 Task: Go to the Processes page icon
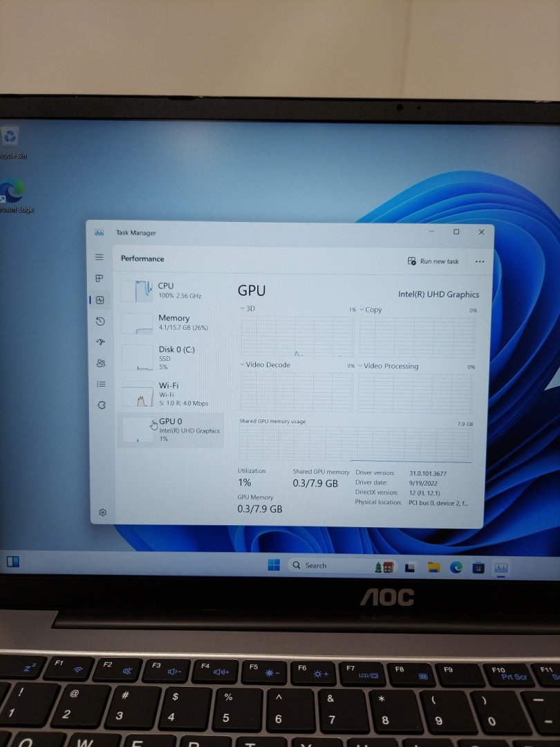coord(100,278)
